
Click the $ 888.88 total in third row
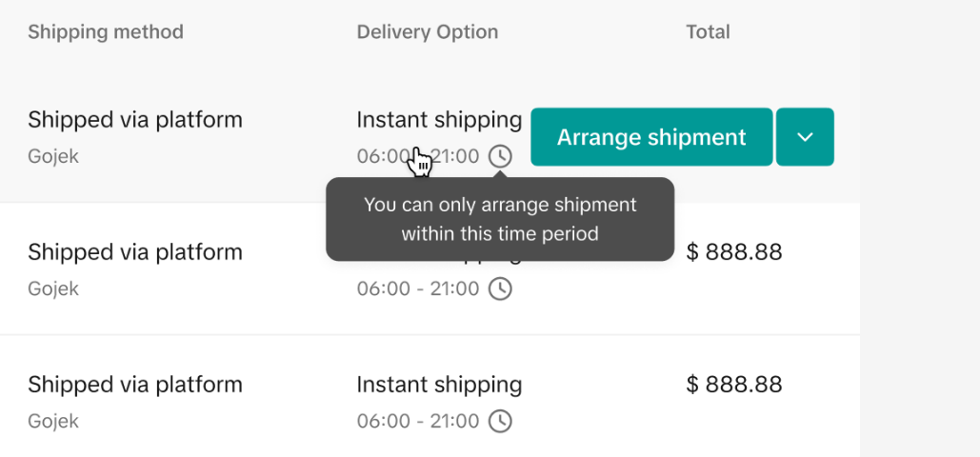tap(734, 385)
